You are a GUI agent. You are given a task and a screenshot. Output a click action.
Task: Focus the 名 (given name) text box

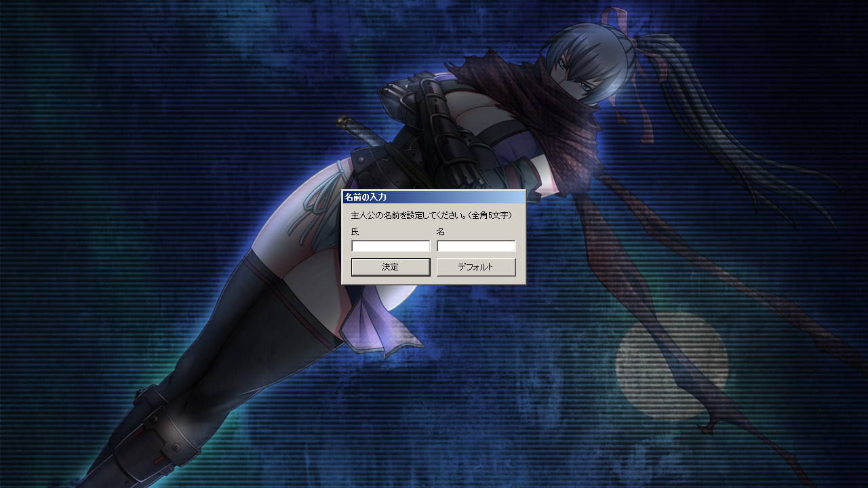pos(476,246)
